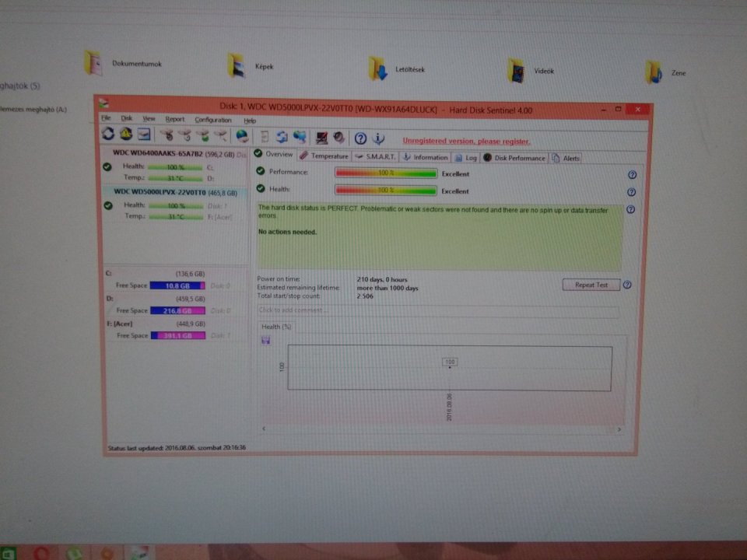Image resolution: width=747 pixels, height=560 pixels.
Task: Click the D: free space 216.8 GB bar
Action: click(x=177, y=310)
